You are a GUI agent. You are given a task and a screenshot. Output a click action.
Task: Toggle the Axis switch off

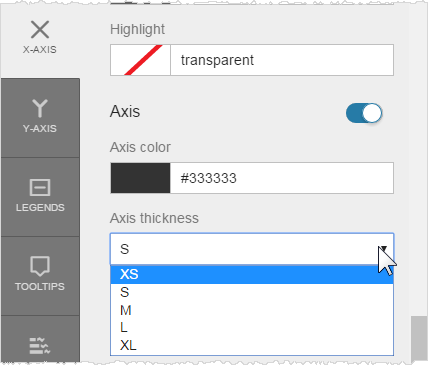pyautogui.click(x=364, y=113)
